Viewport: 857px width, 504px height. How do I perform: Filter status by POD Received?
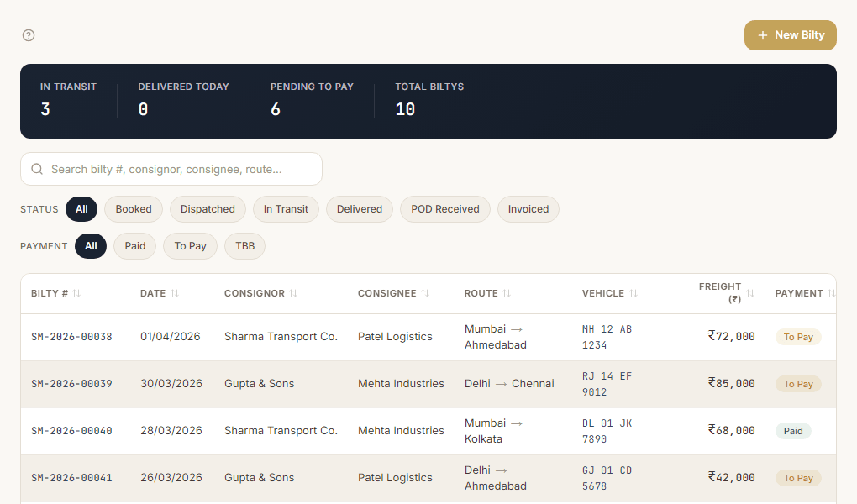tap(445, 209)
